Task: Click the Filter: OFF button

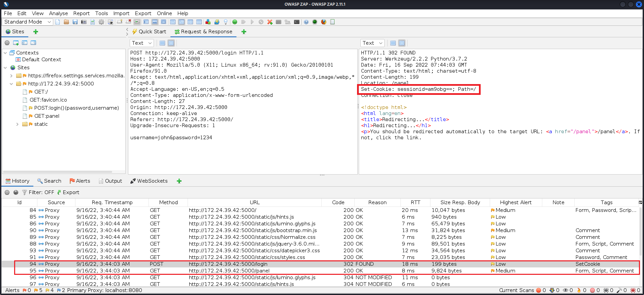Action: coord(38,192)
